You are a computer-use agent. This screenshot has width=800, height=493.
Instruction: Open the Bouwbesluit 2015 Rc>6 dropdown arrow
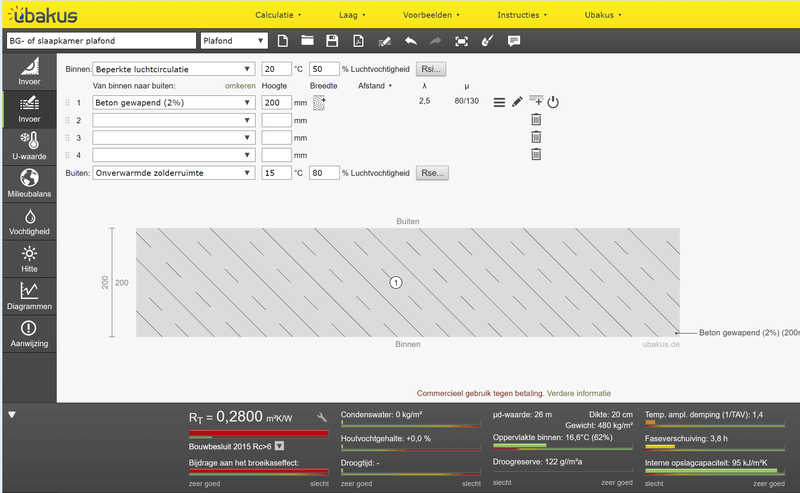tap(280, 446)
